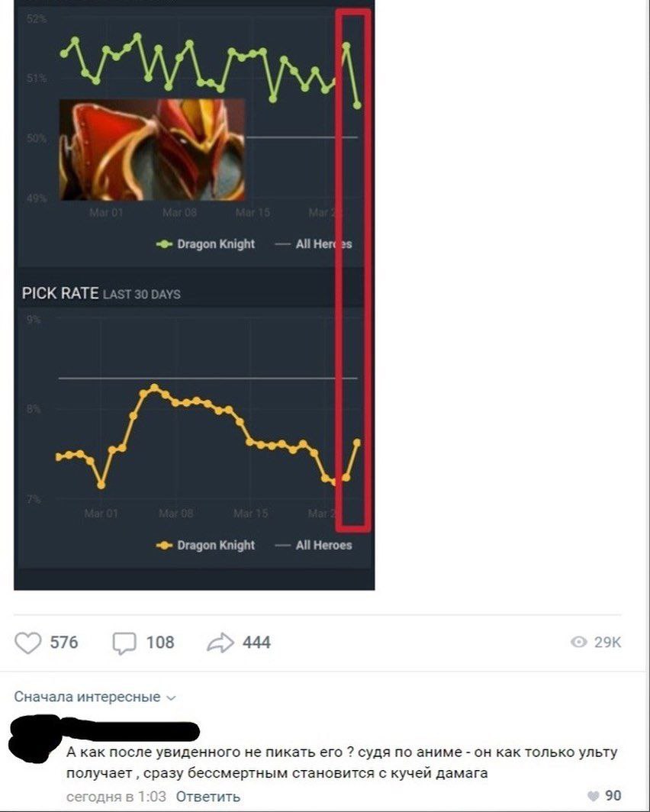Toggle Dragon Knight series in pick rate legend

[205, 546]
